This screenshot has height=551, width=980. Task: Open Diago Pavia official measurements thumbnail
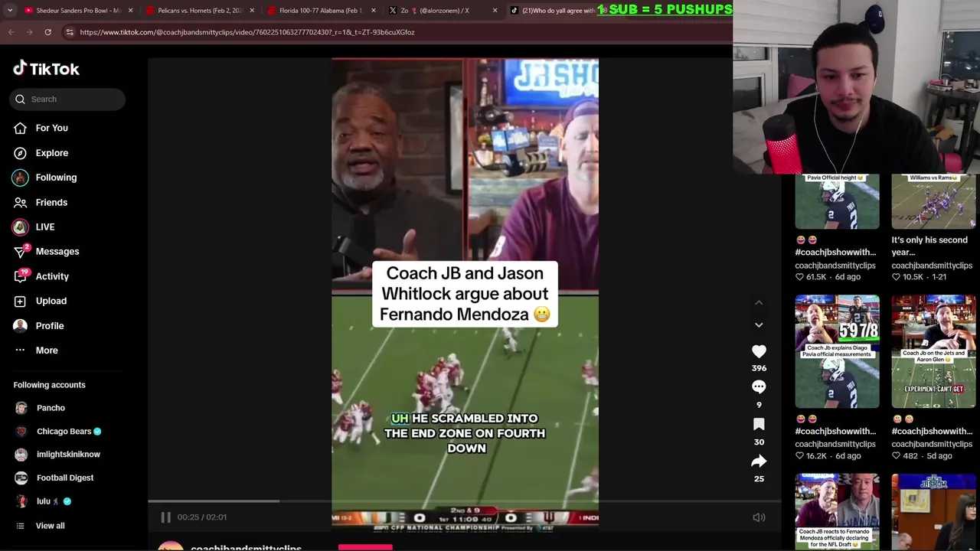click(837, 352)
